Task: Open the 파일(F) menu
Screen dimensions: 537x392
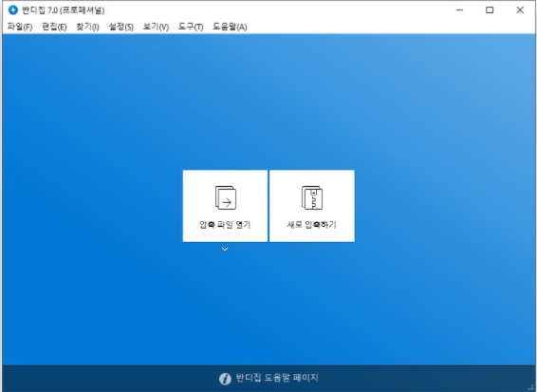Action: [20, 27]
